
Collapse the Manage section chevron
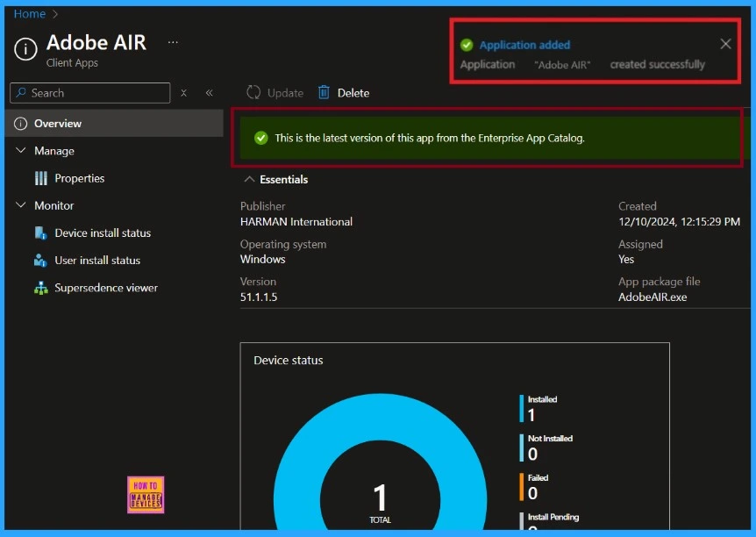[21, 151]
